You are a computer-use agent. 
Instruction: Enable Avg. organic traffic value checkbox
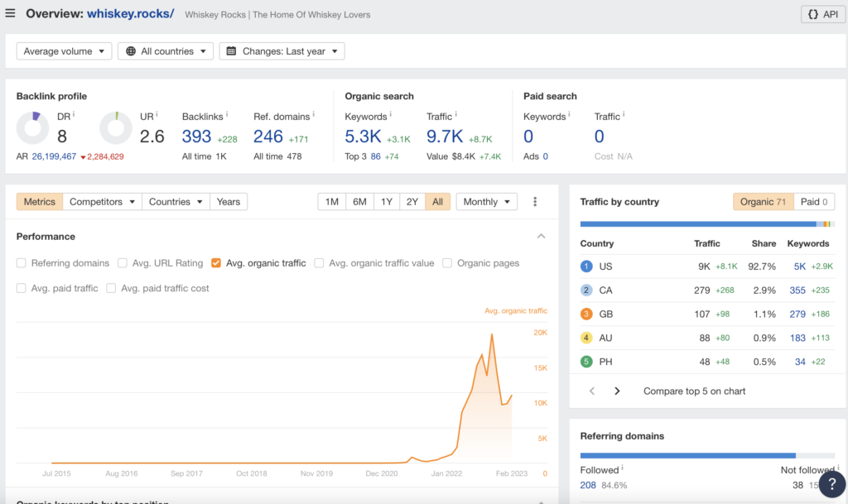point(319,263)
